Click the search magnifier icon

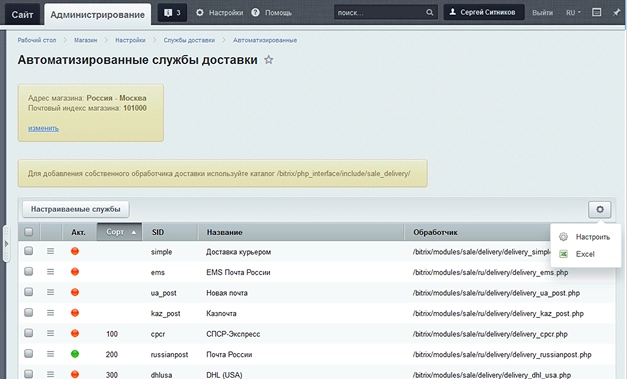tap(430, 12)
